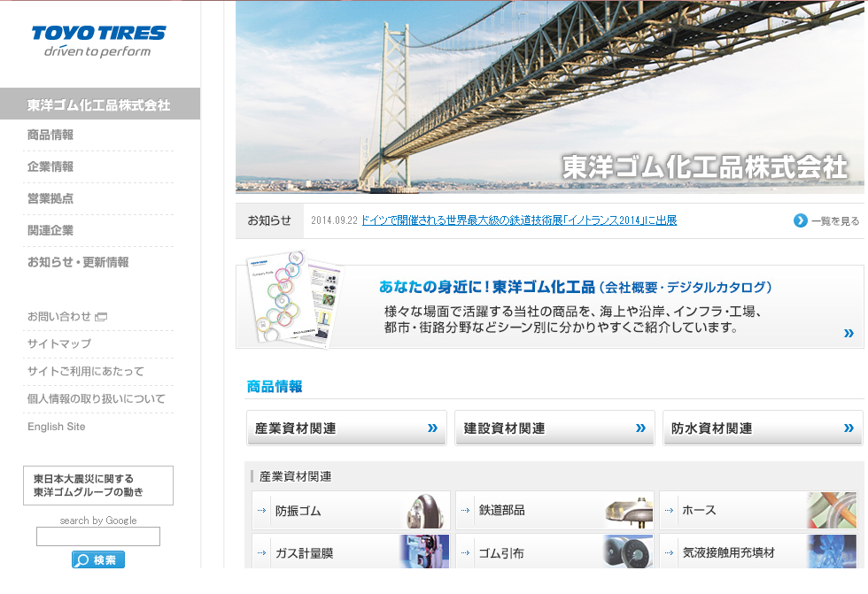Open 関連企業 in the sidebar menu
This screenshot has height=594, width=868.
pos(50,230)
